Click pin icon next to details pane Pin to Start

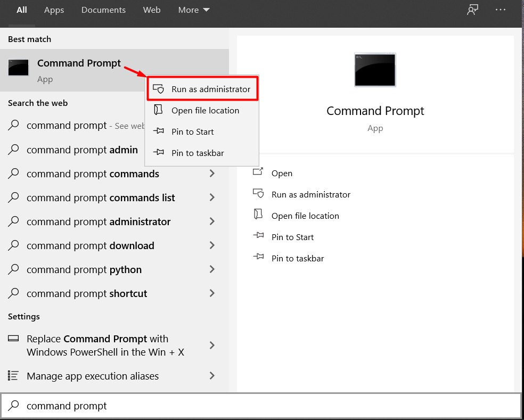click(x=258, y=236)
